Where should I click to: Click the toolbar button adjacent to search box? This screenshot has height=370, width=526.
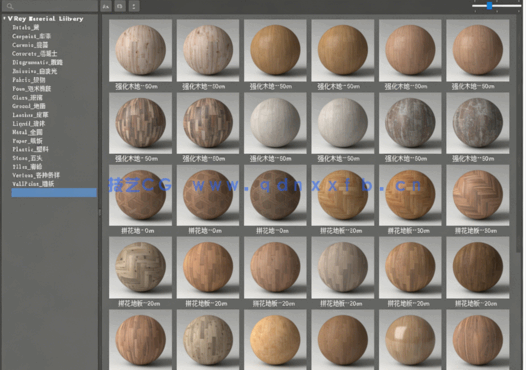click(106, 6)
